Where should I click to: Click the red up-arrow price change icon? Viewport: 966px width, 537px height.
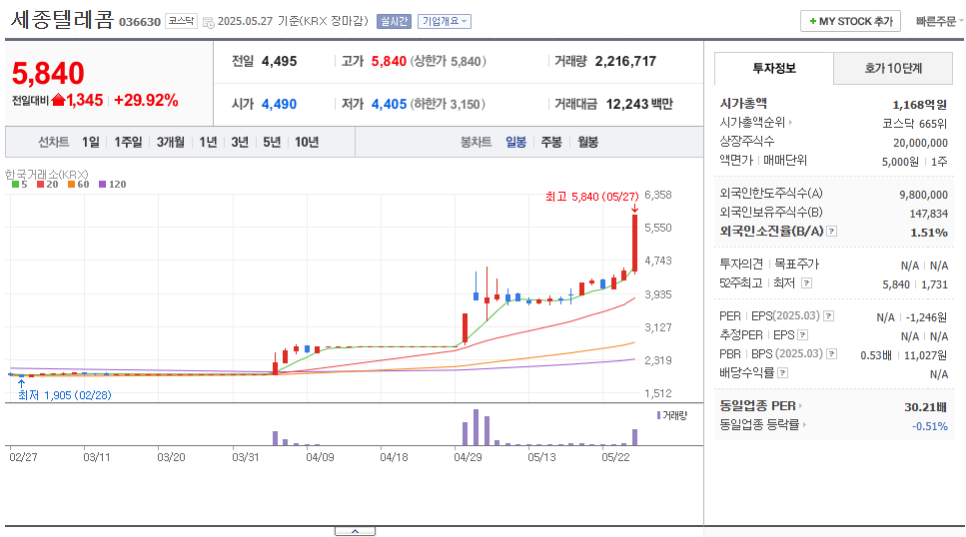(x=59, y=100)
